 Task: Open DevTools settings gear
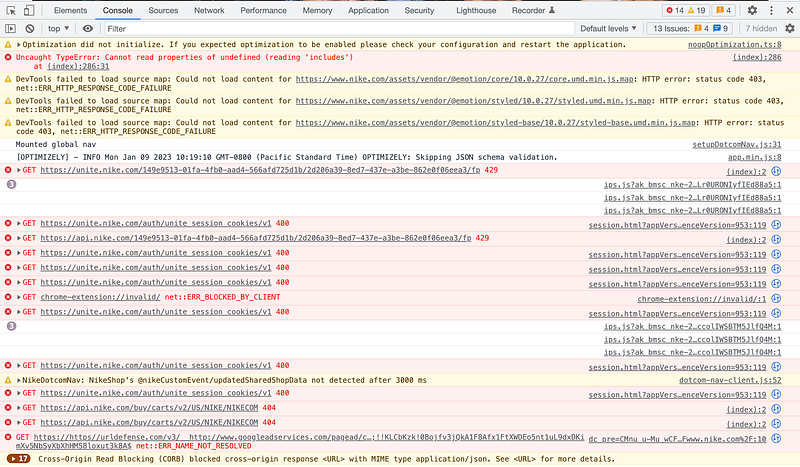point(752,10)
